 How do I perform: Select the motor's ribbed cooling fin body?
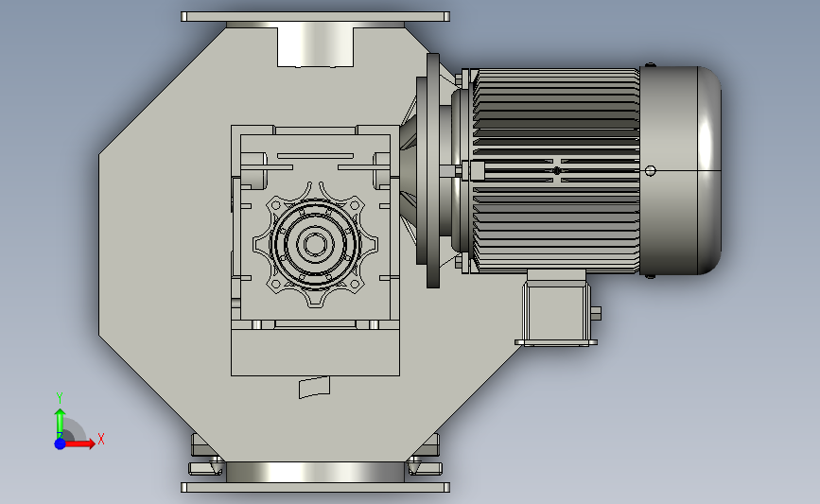coord(555,170)
